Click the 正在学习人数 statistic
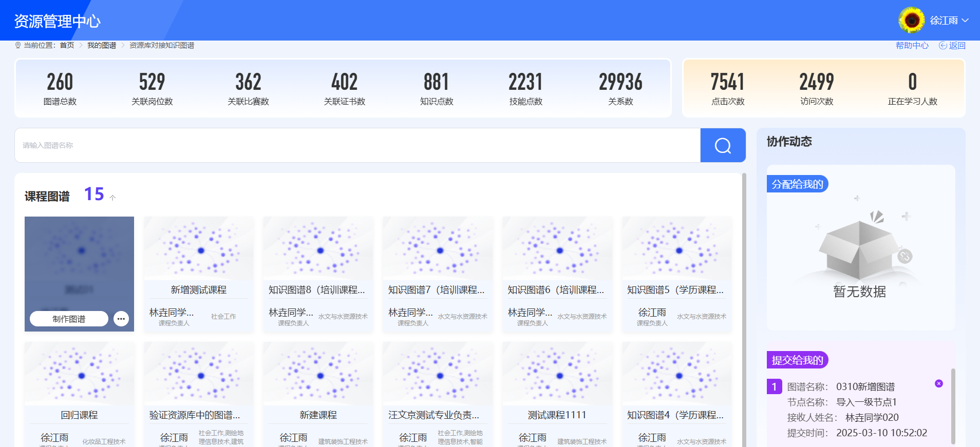 pyautogui.click(x=913, y=88)
